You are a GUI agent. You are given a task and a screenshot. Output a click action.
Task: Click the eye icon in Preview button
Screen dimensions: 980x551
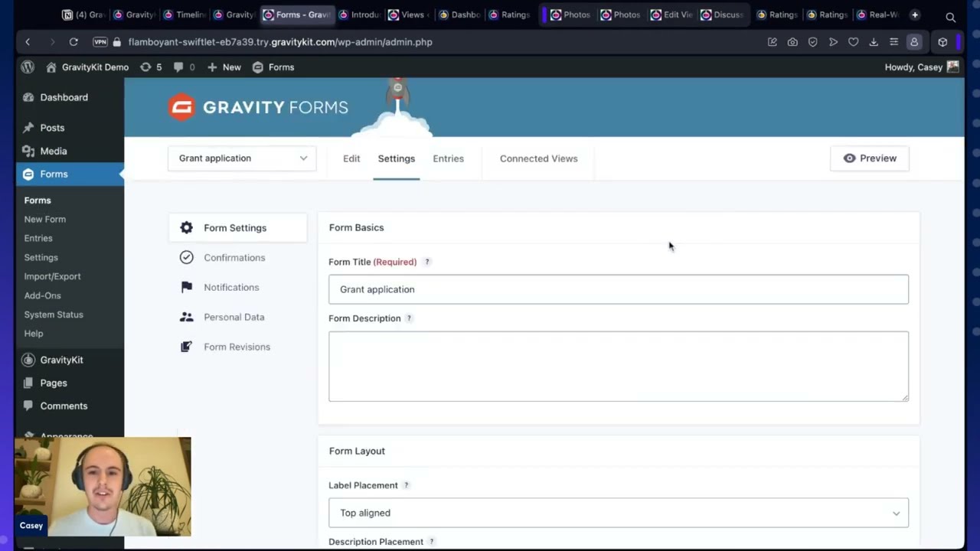849,158
